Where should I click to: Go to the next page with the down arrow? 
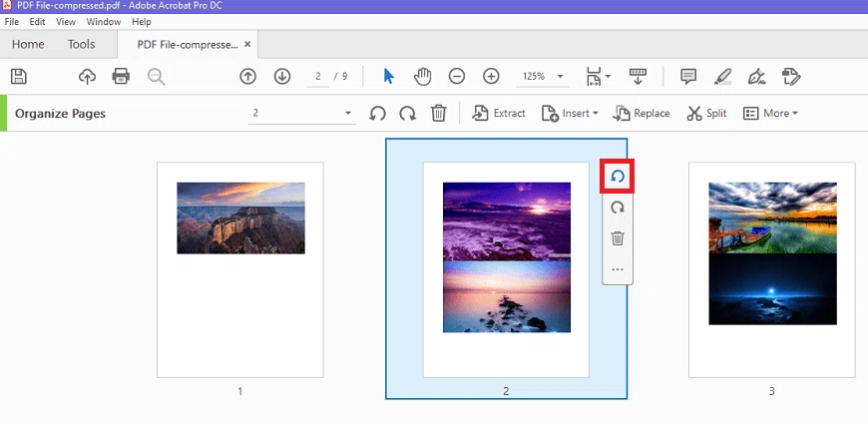282,77
